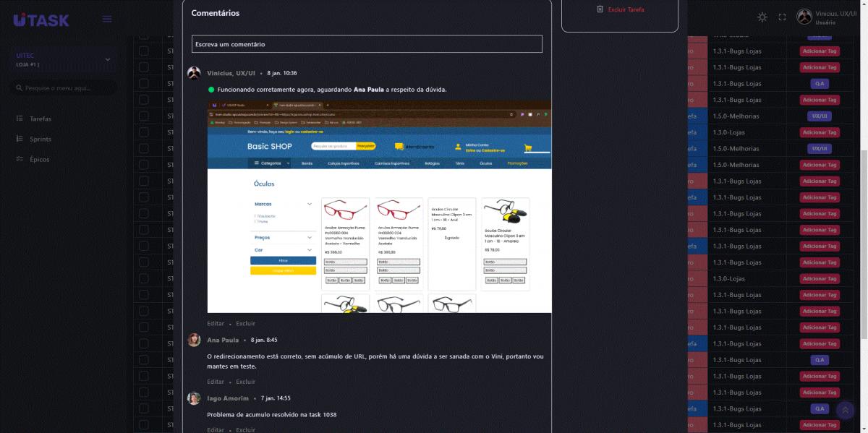The image size is (868, 433).
Task: Expand the UITEC Loja #1 workspace dropdown
Action: [107, 59]
